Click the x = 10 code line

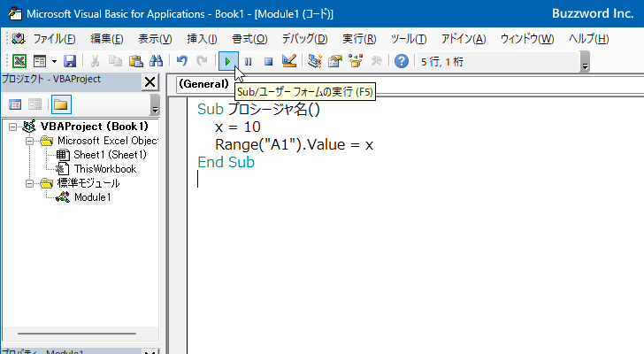pos(237,127)
